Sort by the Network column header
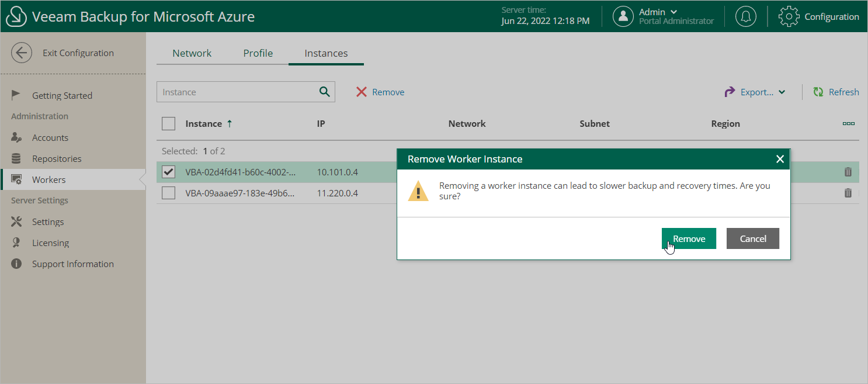Image resolution: width=868 pixels, height=384 pixels. pyautogui.click(x=467, y=123)
